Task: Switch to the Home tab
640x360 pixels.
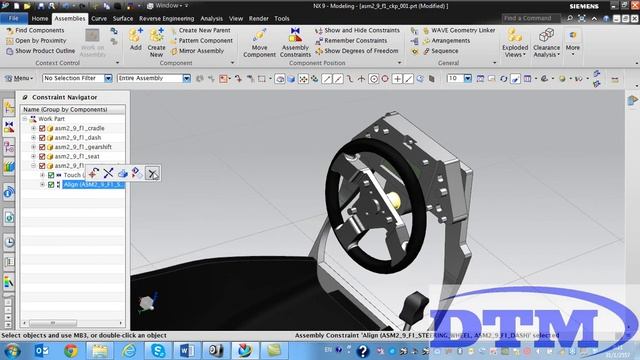Action: click(x=40, y=19)
